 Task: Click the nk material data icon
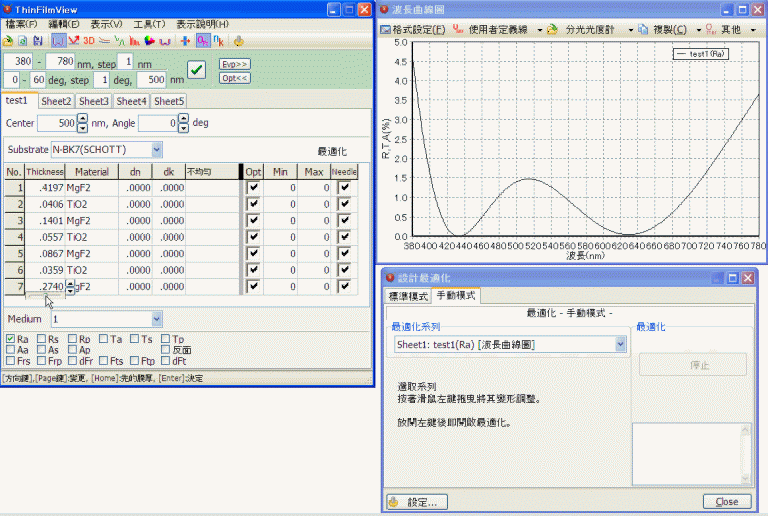click(x=218, y=41)
